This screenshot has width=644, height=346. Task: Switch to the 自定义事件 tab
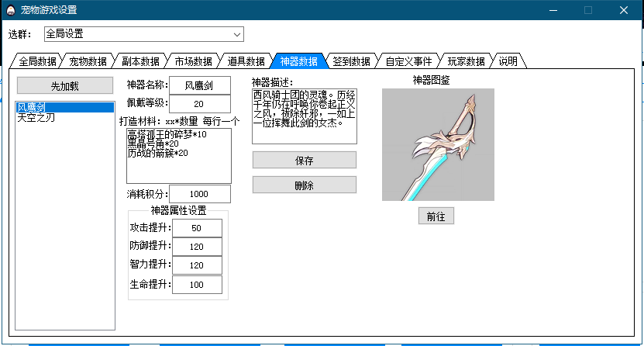(x=408, y=61)
